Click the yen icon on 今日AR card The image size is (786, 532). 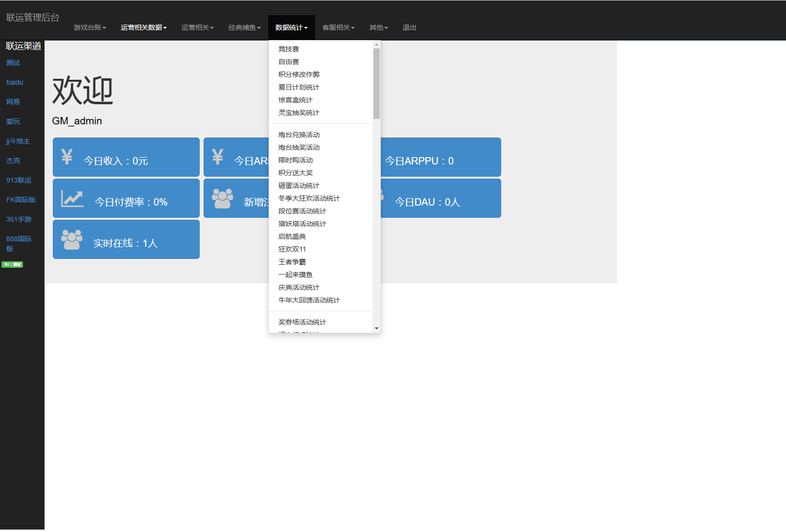(218, 156)
